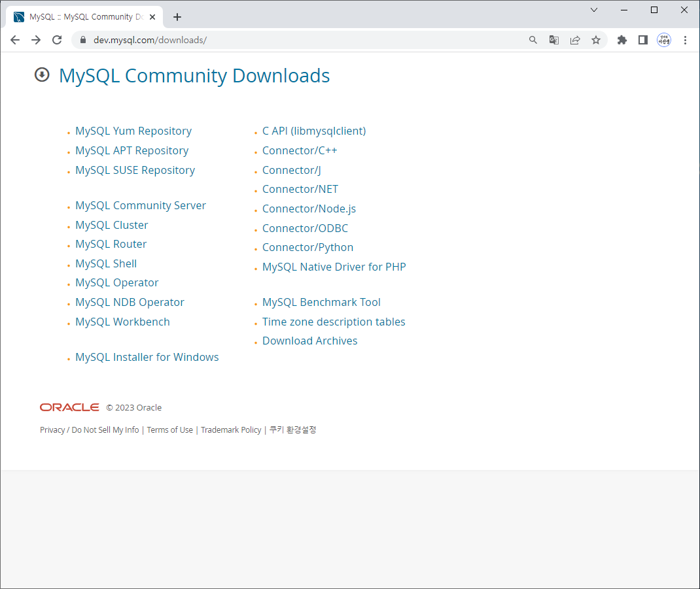Close the Chrome window
This screenshot has height=589, width=700.
pos(684,10)
